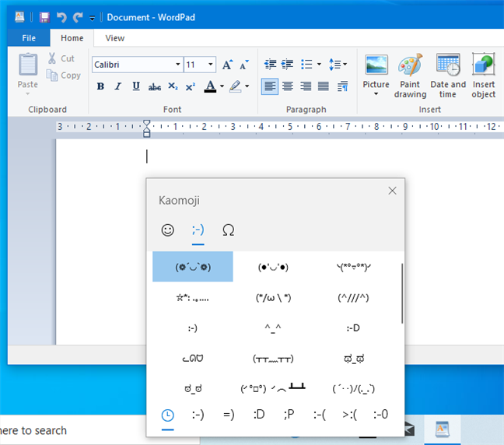
Task: Open the list style dropdown arrow
Action: coord(319,65)
